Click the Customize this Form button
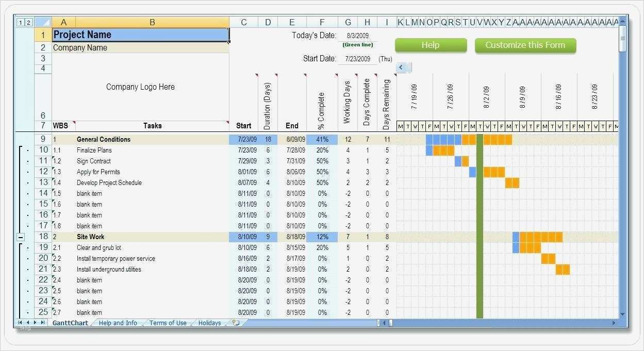The image size is (644, 351). click(x=525, y=45)
